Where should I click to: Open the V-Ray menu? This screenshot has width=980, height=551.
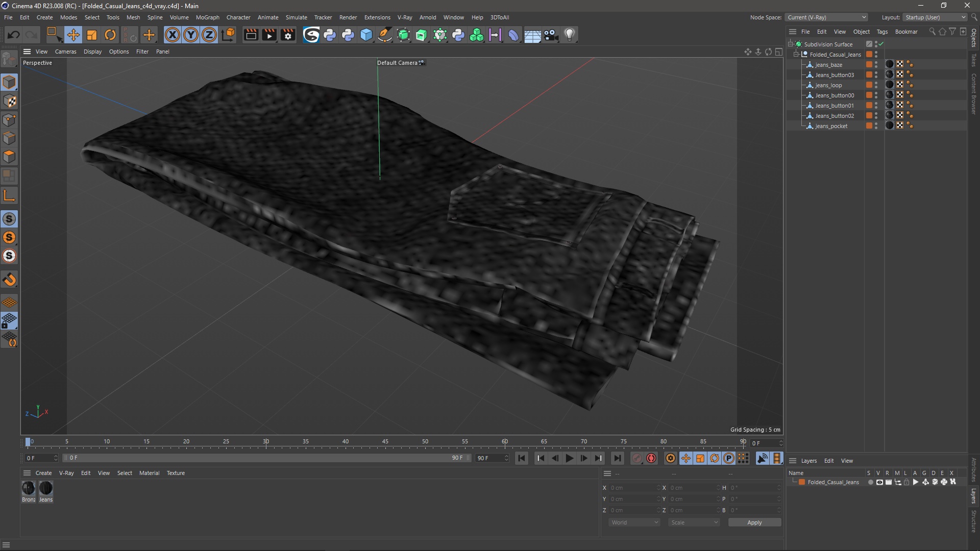tap(405, 17)
